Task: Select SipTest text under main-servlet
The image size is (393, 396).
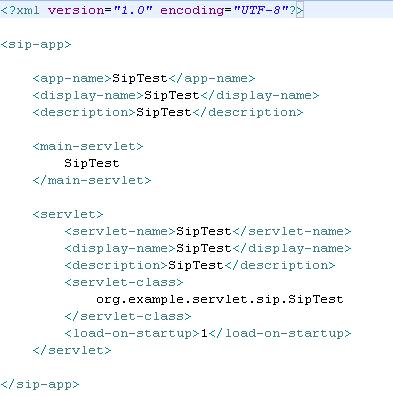Action: pyautogui.click(x=92, y=163)
